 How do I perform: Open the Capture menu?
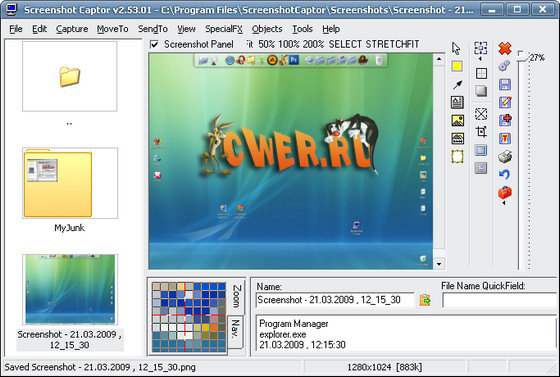pyautogui.click(x=72, y=29)
